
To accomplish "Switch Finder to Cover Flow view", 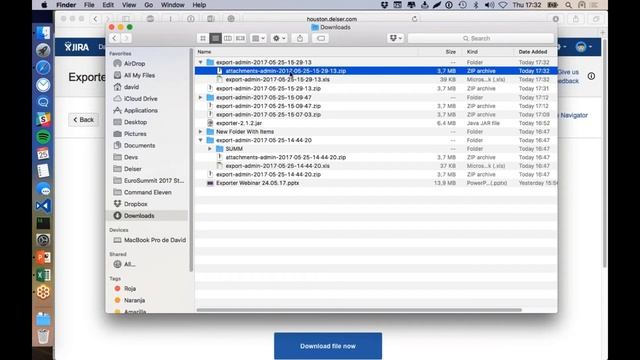I will (x=240, y=38).
